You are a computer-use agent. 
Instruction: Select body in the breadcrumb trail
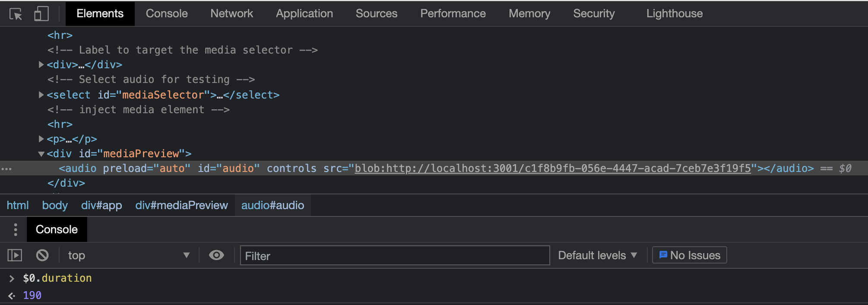55,205
